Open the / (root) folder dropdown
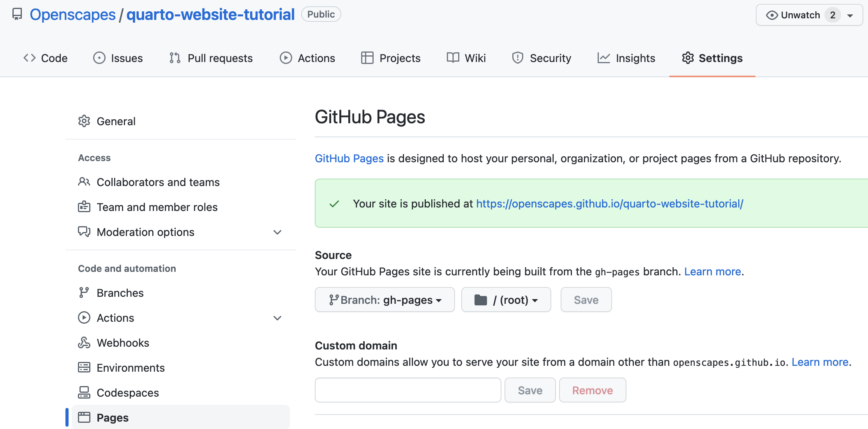The height and width of the screenshot is (429, 868). [x=506, y=300]
